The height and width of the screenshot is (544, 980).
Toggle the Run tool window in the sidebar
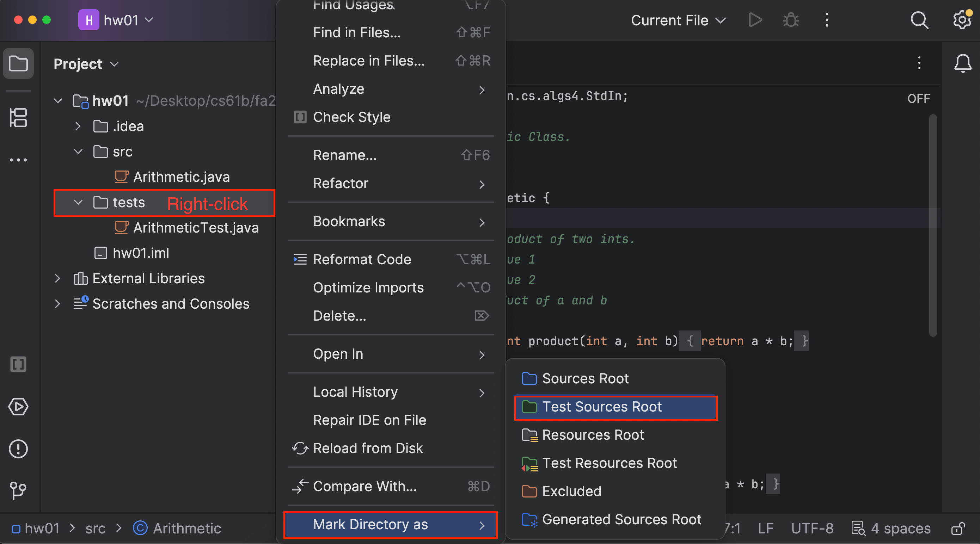pyautogui.click(x=18, y=406)
